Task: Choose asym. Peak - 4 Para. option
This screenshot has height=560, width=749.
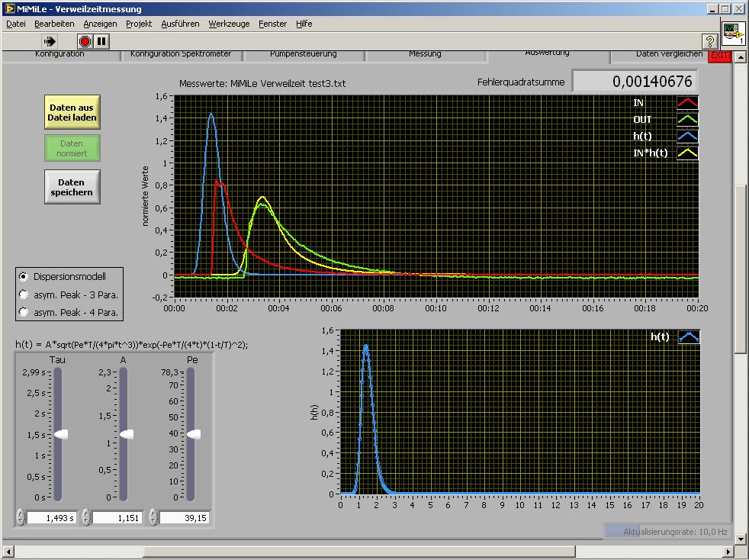Action: coord(24,312)
